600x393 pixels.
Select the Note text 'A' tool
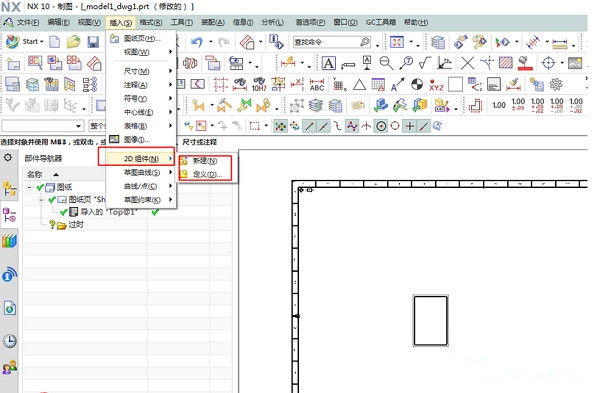tap(329, 63)
